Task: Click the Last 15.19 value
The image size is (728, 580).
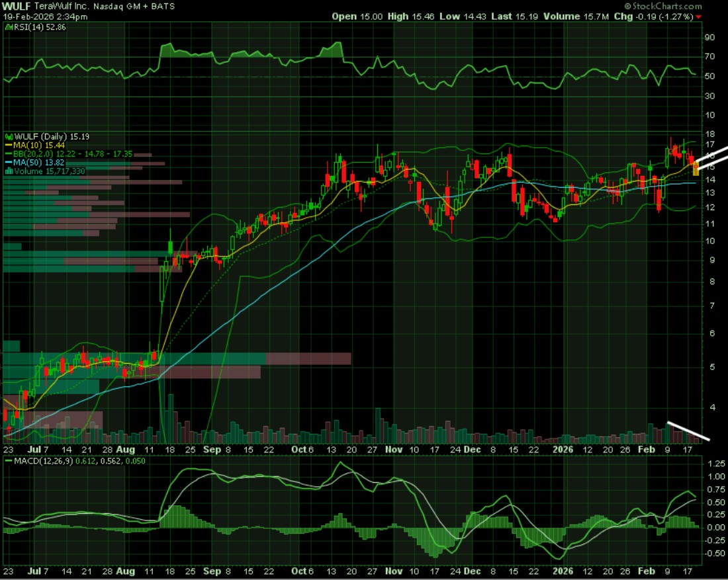Action: 514,17
